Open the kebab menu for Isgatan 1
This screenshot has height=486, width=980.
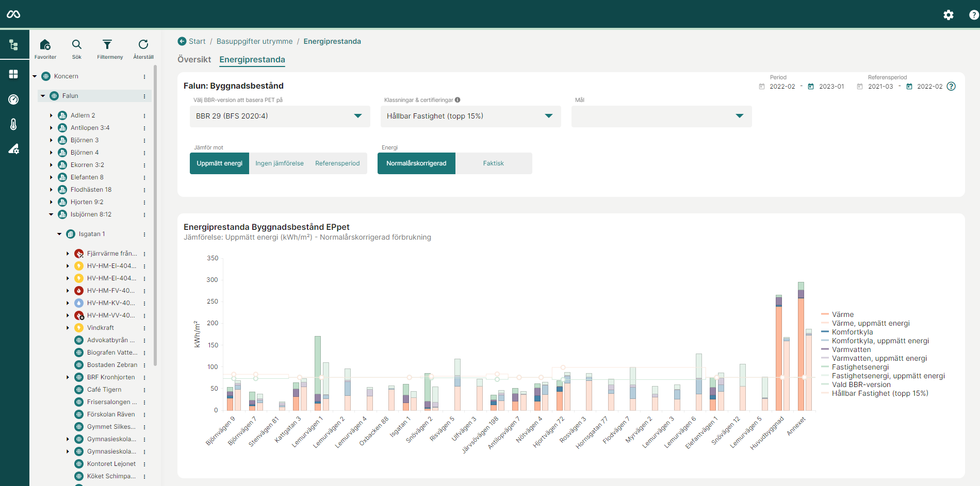144,234
